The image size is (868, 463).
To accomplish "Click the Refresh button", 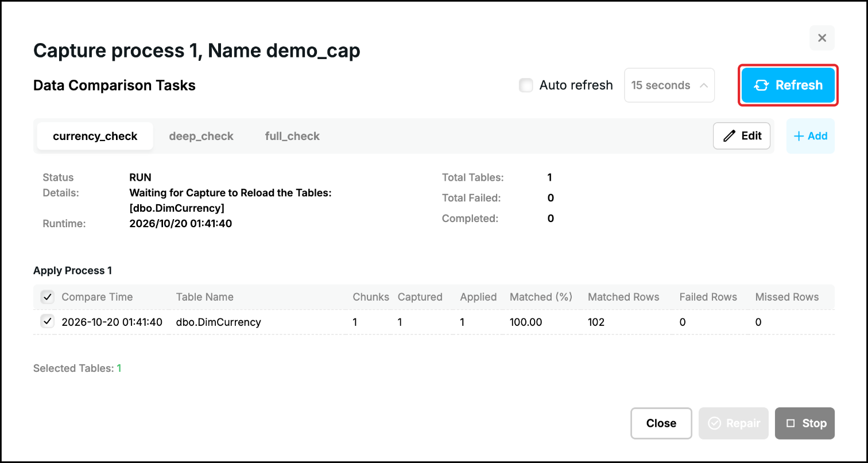I will (788, 85).
